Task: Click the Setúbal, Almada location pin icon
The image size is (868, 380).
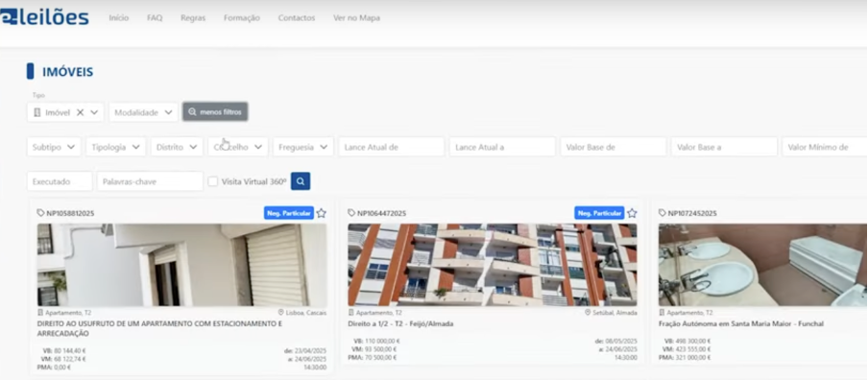Action: pos(588,313)
